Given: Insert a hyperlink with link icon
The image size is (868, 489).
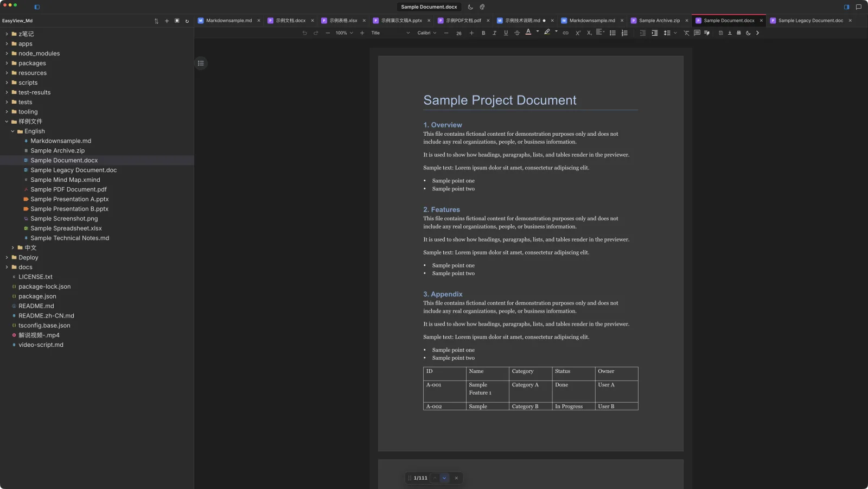Looking at the screenshot, I should [565, 33].
